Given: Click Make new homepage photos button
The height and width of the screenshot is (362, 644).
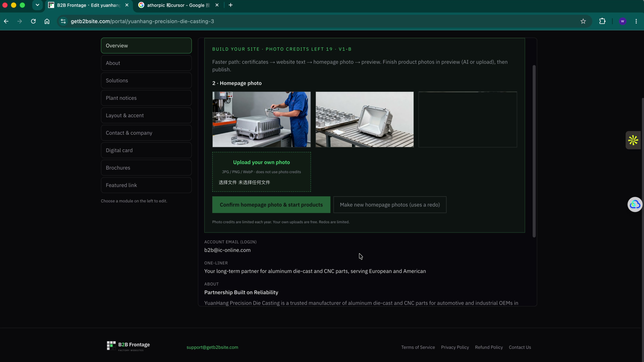Looking at the screenshot, I should [x=390, y=205].
